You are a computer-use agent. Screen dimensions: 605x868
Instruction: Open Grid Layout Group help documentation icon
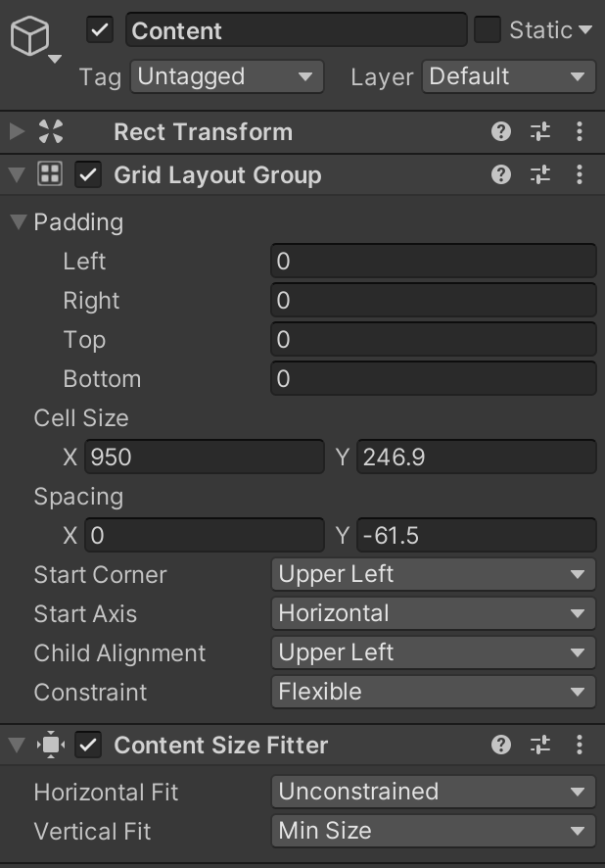pyautogui.click(x=501, y=174)
